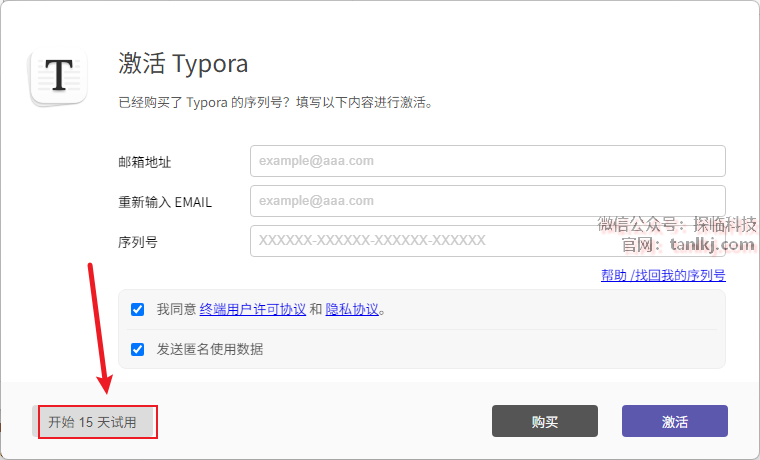Screen dimensions: 760x460
Task: Open the 隐私协议 link
Action: (x=352, y=309)
